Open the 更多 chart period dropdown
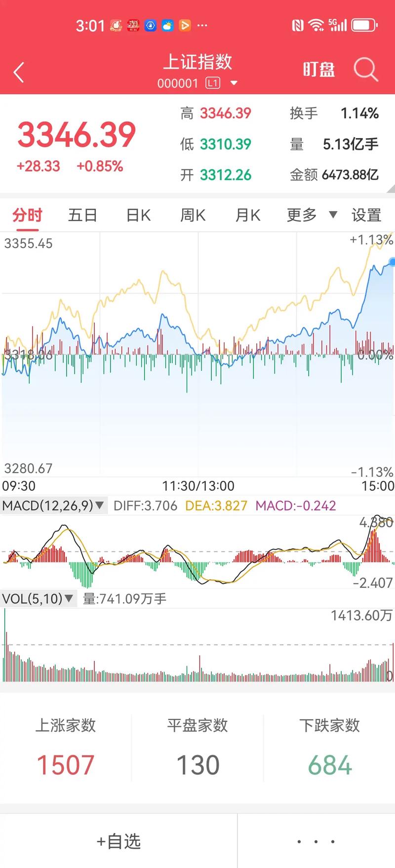 pos(312,215)
